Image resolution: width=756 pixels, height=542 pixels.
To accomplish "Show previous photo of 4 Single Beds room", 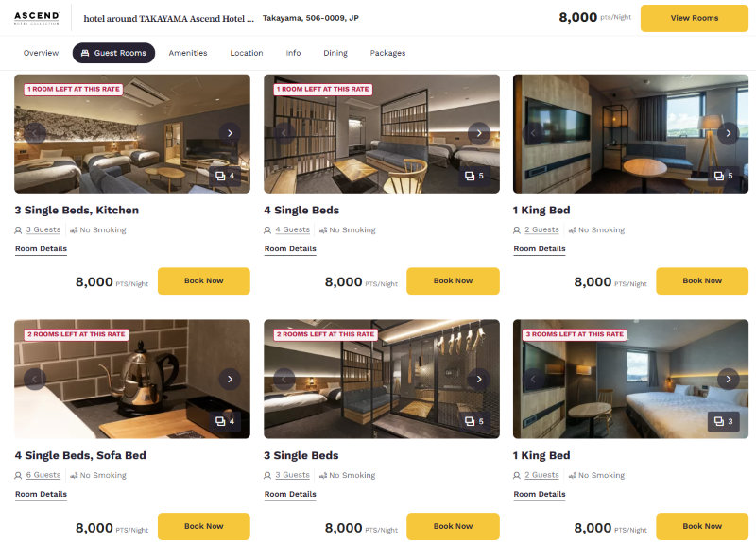I will click(x=284, y=133).
